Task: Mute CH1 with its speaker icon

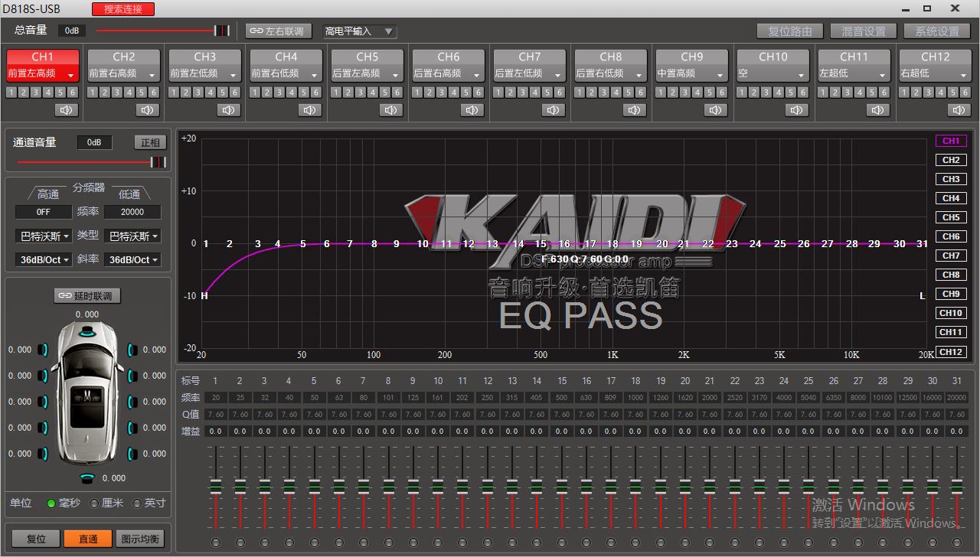Action: coord(67,110)
